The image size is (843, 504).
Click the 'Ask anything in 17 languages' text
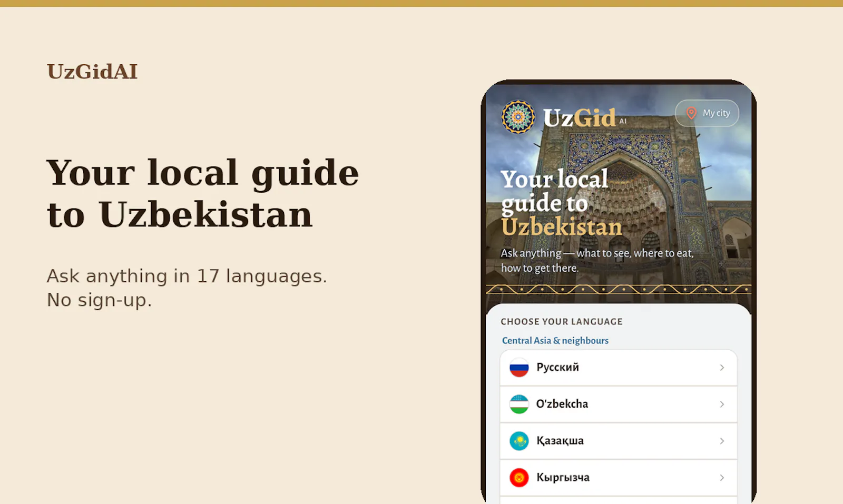[x=187, y=276]
